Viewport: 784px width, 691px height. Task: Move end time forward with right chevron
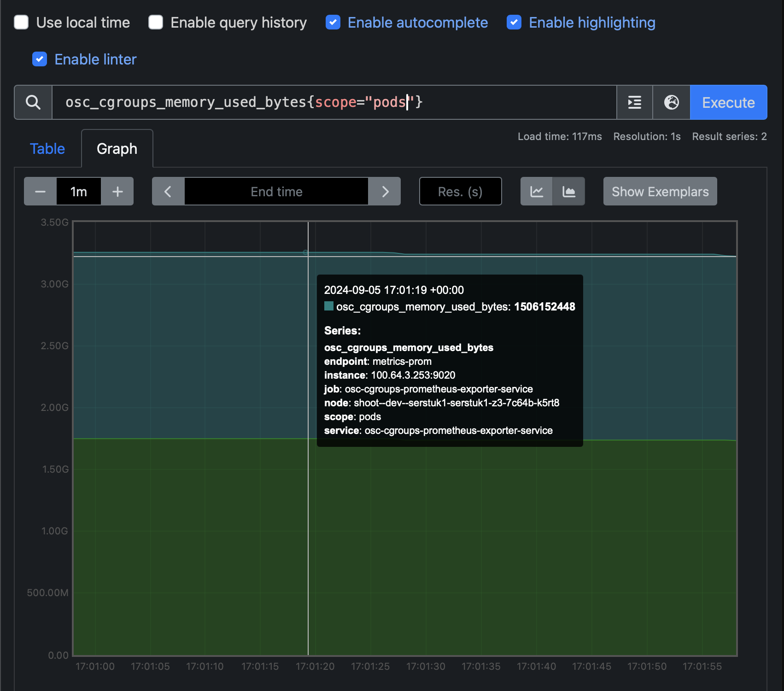(385, 192)
